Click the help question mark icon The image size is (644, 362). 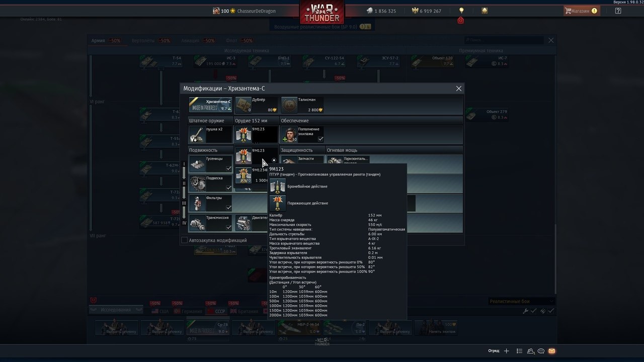click(618, 11)
